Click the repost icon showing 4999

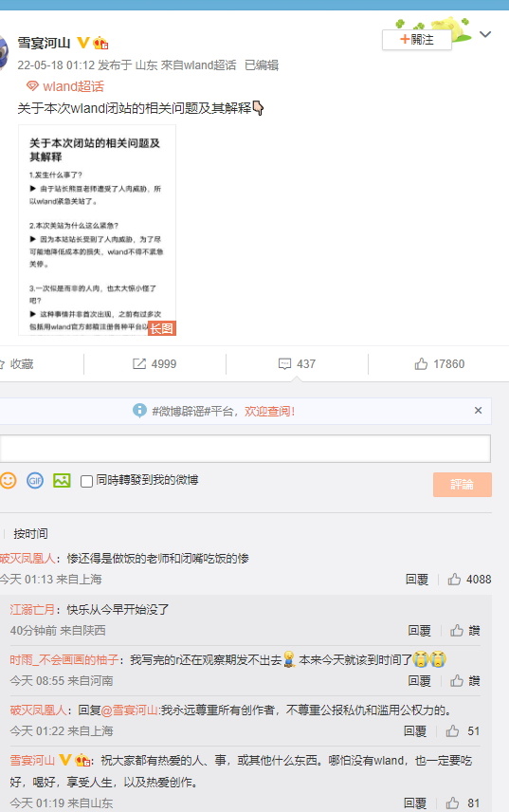click(139, 364)
